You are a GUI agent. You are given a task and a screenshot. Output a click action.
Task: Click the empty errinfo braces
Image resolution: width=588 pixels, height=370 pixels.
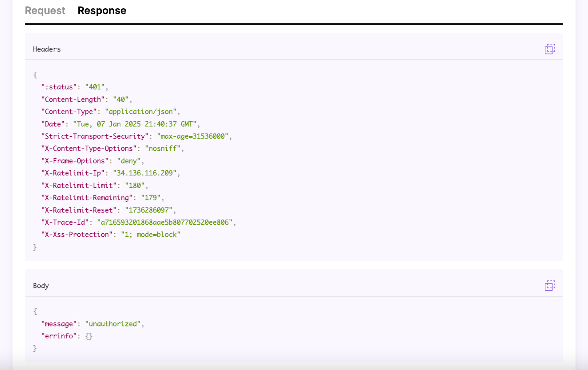click(x=89, y=336)
